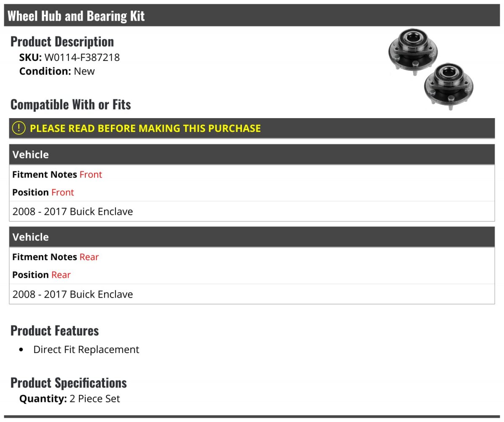504x422 pixels.
Task: Click the SKU number W0114-F387218
Action: pyautogui.click(x=82, y=57)
